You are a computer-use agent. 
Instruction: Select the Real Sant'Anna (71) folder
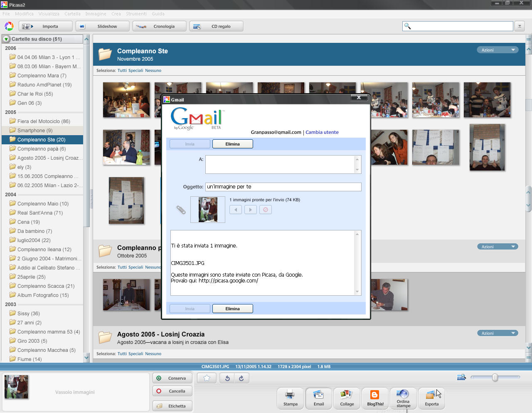pyautogui.click(x=42, y=213)
